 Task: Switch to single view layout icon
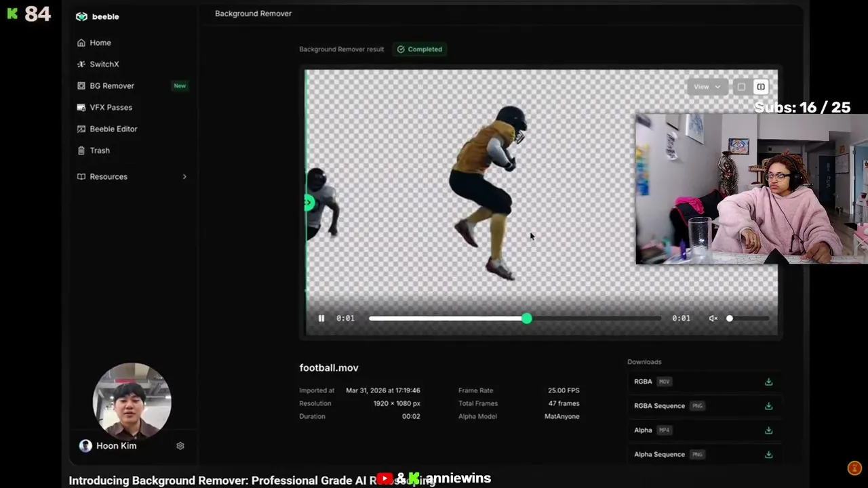tap(741, 87)
